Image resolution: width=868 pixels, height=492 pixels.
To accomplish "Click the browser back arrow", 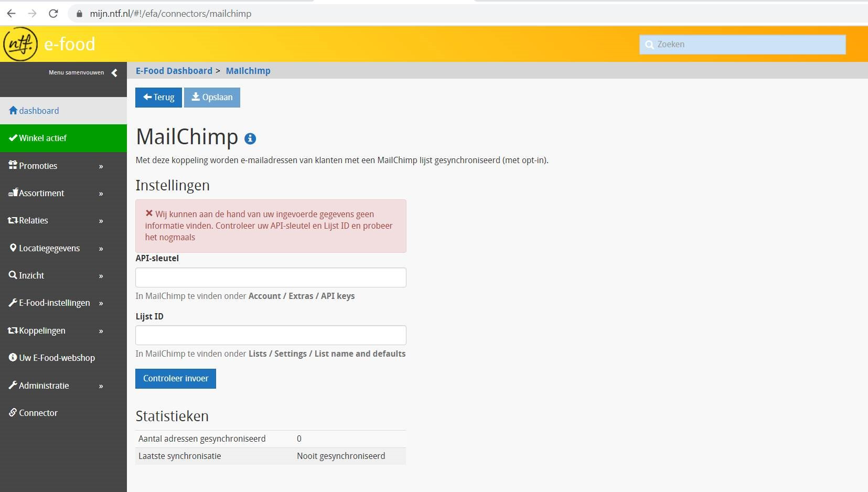I will point(11,14).
